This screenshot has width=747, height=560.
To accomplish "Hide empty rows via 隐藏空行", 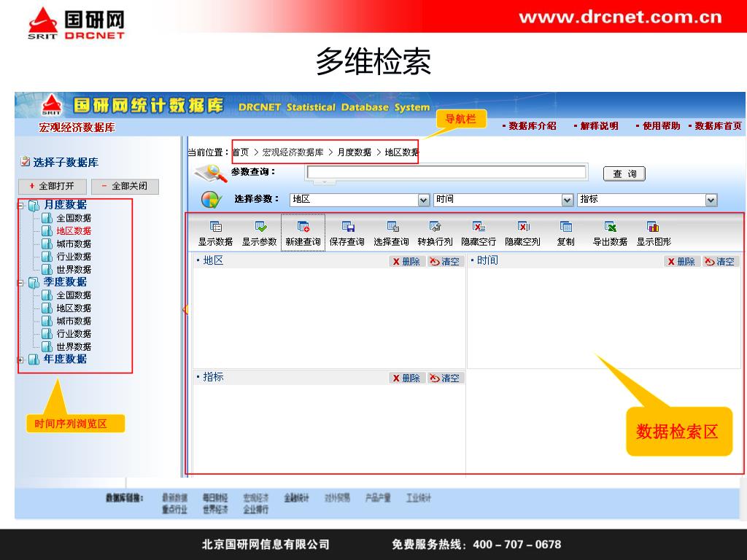I will click(x=479, y=233).
